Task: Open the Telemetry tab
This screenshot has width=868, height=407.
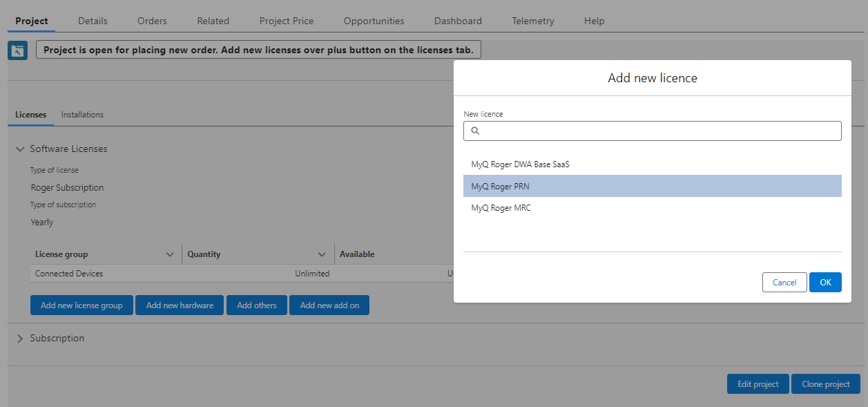Action: point(532,21)
